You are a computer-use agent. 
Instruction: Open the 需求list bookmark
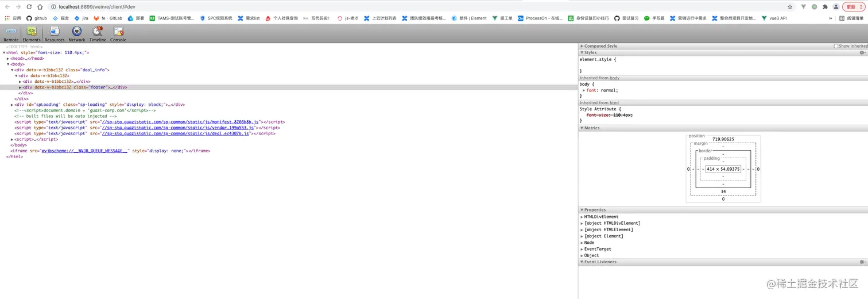coord(249,18)
